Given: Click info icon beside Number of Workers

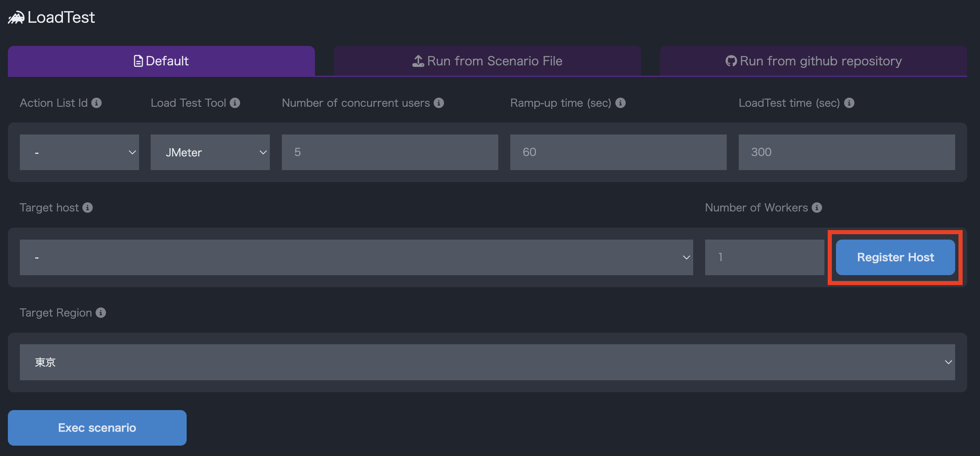Looking at the screenshot, I should [817, 208].
